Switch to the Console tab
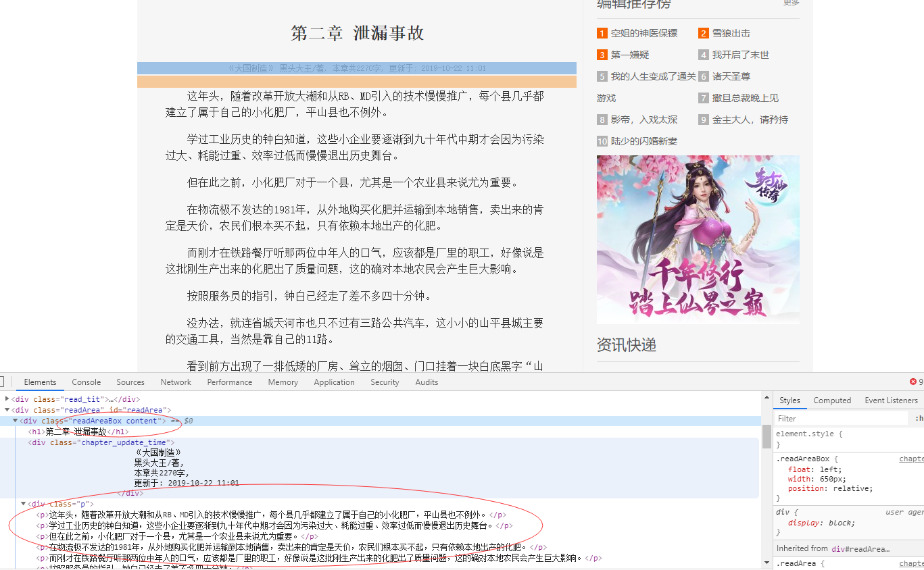 pos(86,382)
